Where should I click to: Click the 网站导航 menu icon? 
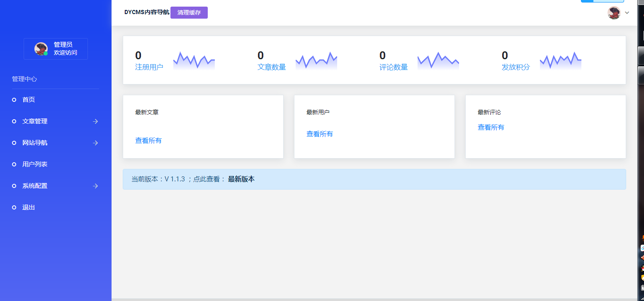click(14, 143)
